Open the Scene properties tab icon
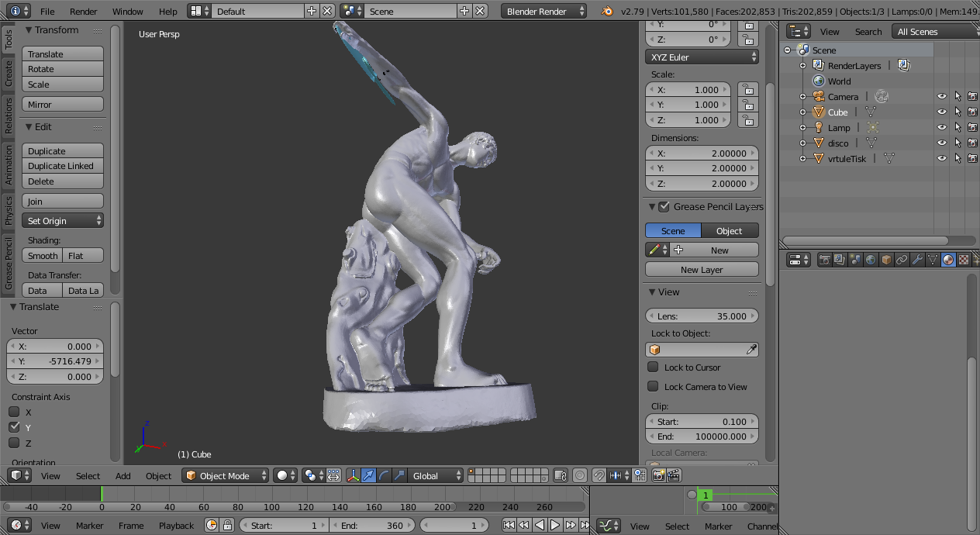This screenshot has height=535, width=980. tap(855, 261)
